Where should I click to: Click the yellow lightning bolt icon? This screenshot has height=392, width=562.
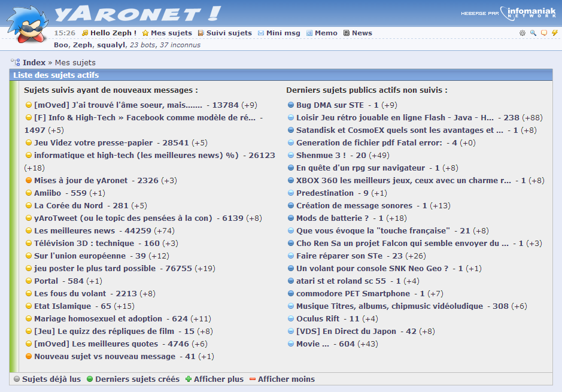click(554, 33)
